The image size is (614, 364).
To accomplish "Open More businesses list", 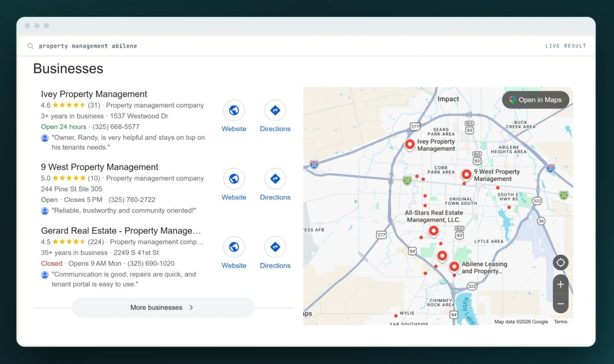I will [x=163, y=308].
